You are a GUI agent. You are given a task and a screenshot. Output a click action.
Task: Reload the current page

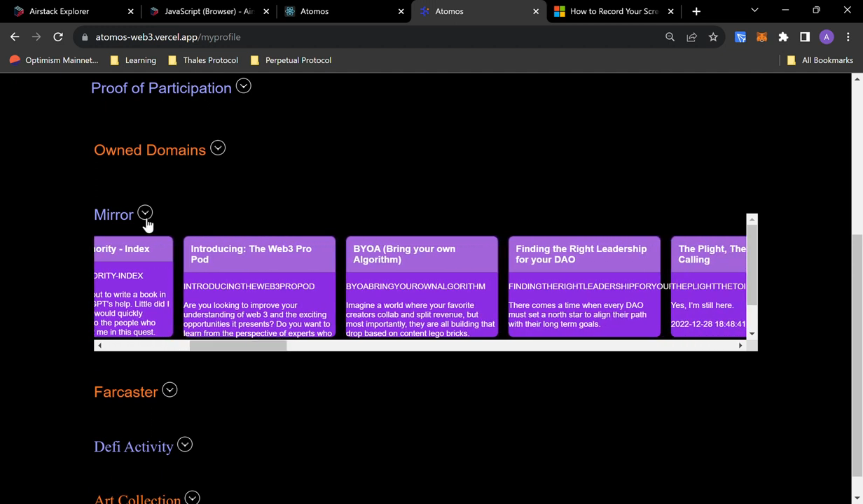58,37
